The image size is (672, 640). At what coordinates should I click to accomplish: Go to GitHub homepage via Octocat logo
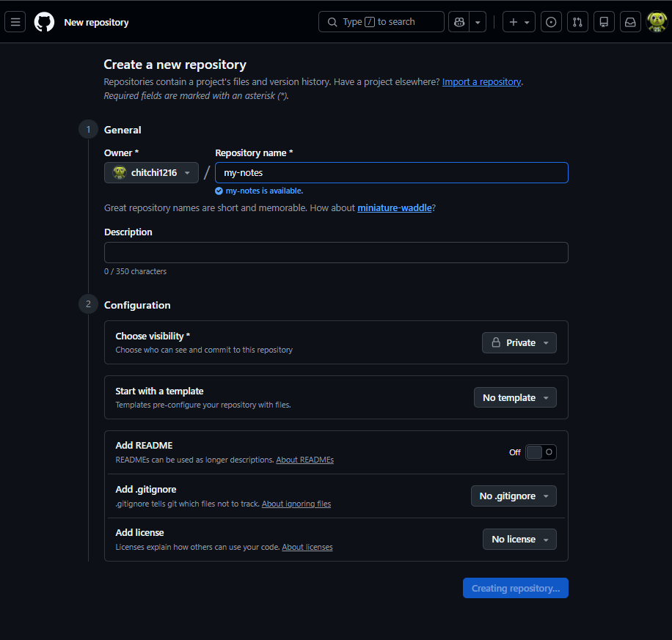pos(44,22)
